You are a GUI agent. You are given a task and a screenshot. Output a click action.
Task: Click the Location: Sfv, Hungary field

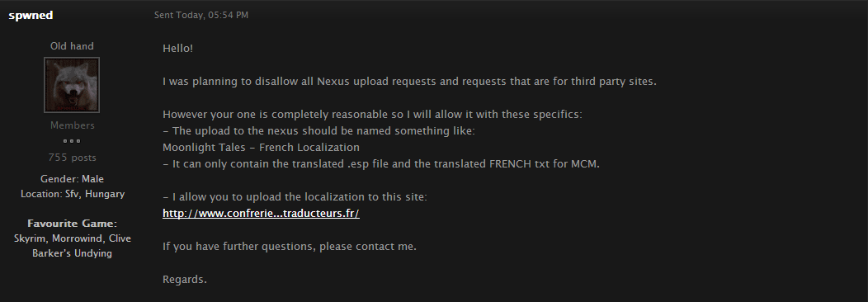point(73,194)
